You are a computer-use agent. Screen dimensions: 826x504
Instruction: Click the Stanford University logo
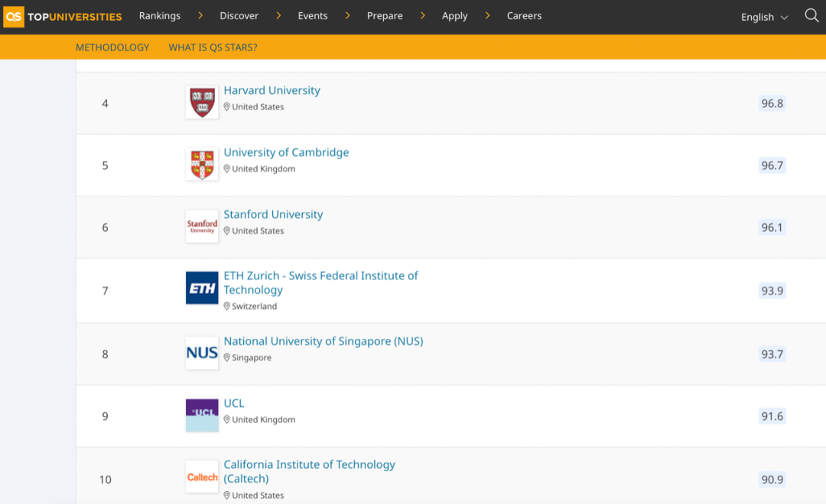202,226
